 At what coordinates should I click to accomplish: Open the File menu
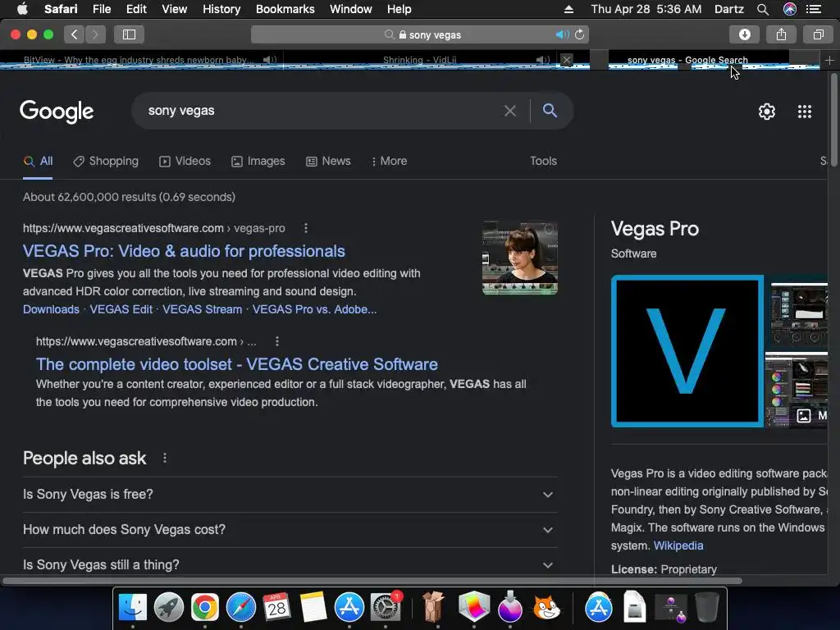click(101, 9)
